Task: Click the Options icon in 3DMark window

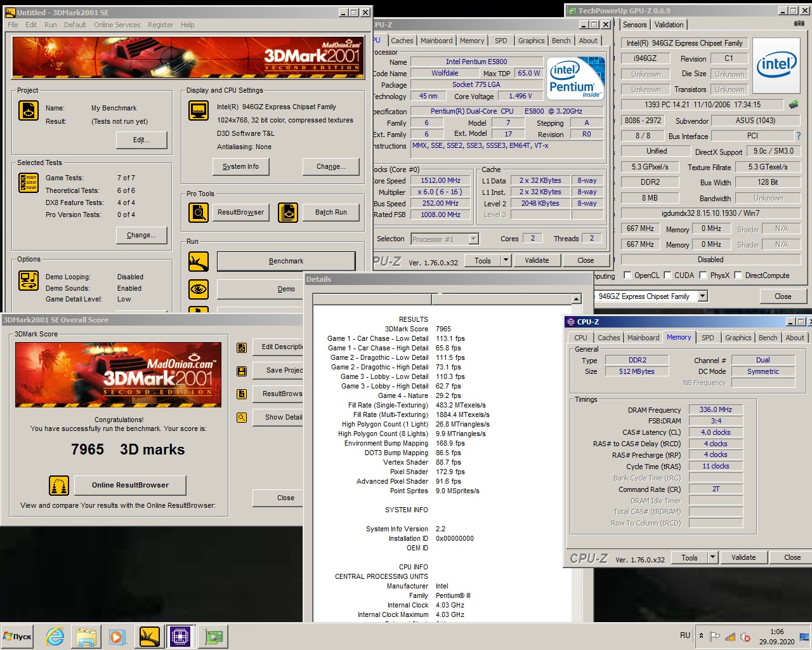Action: [29, 281]
